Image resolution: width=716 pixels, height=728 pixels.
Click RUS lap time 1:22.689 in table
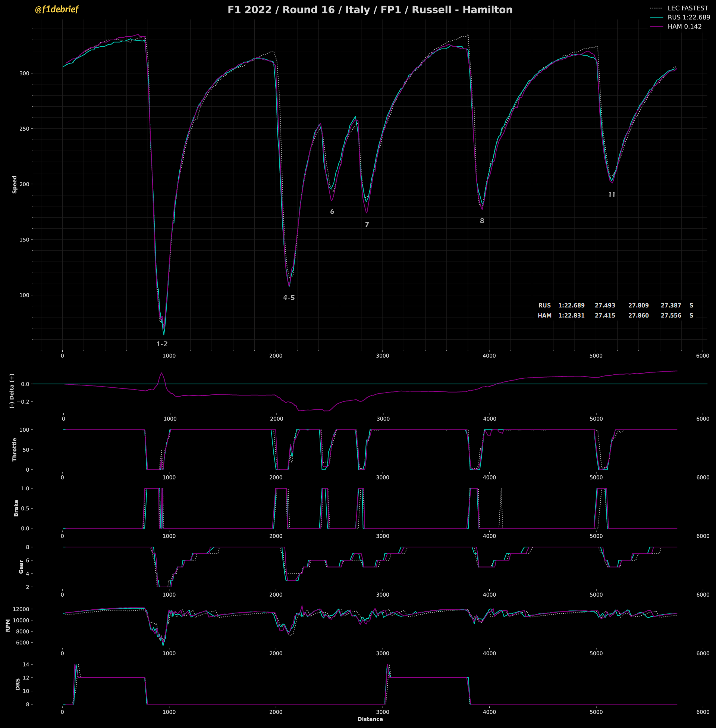coord(571,306)
